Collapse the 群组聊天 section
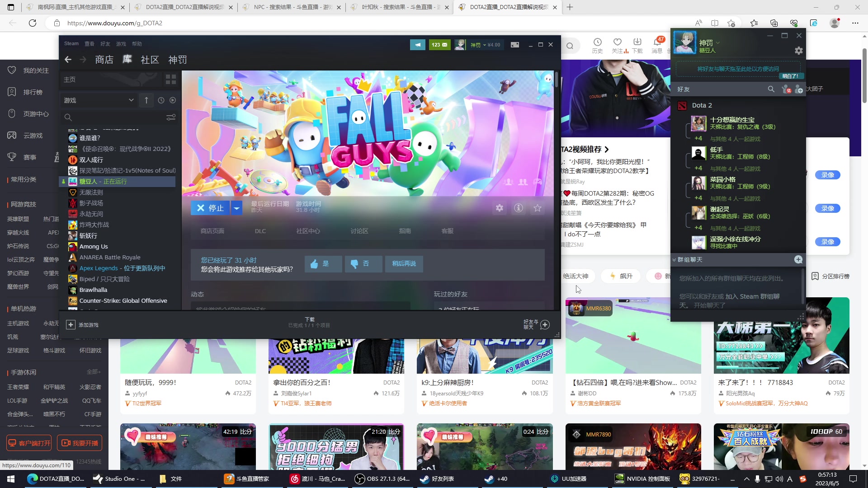This screenshot has width=868, height=488. point(674,260)
